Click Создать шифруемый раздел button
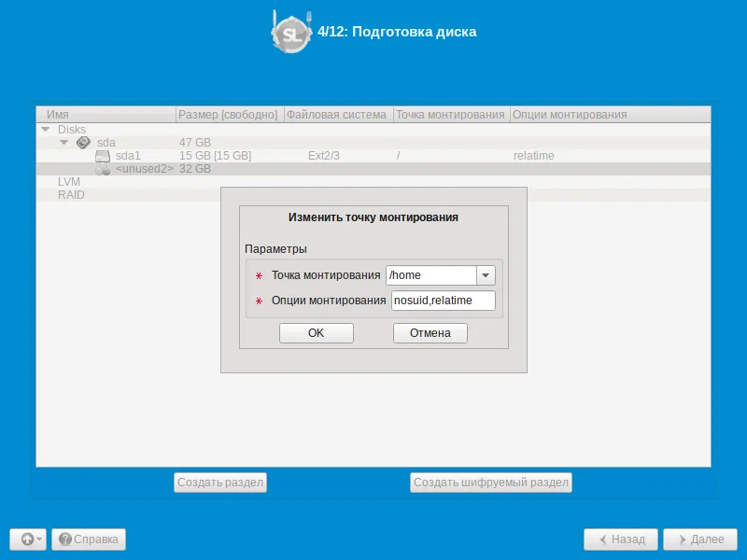 pyautogui.click(x=491, y=483)
